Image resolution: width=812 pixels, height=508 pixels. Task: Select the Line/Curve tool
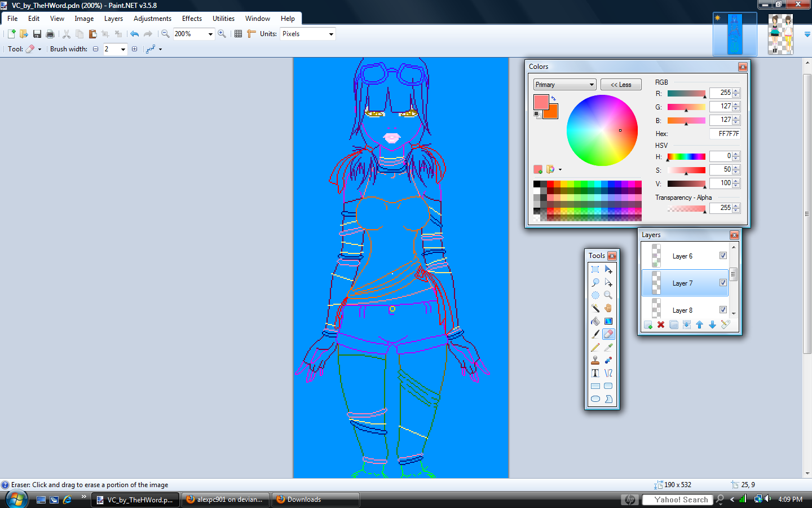coord(608,373)
